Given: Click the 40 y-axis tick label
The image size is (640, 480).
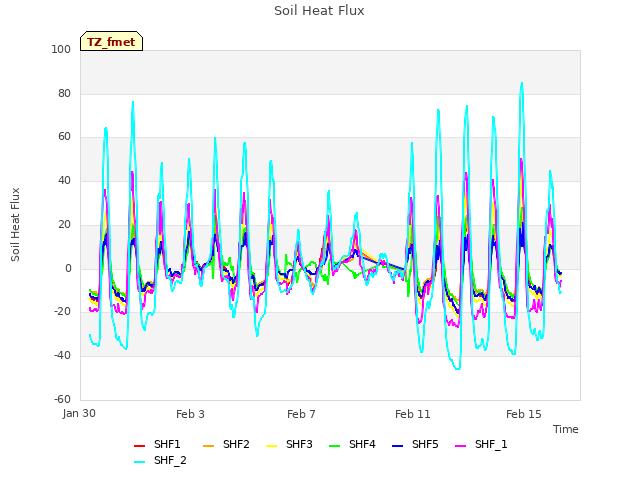Looking at the screenshot, I should [x=64, y=180].
